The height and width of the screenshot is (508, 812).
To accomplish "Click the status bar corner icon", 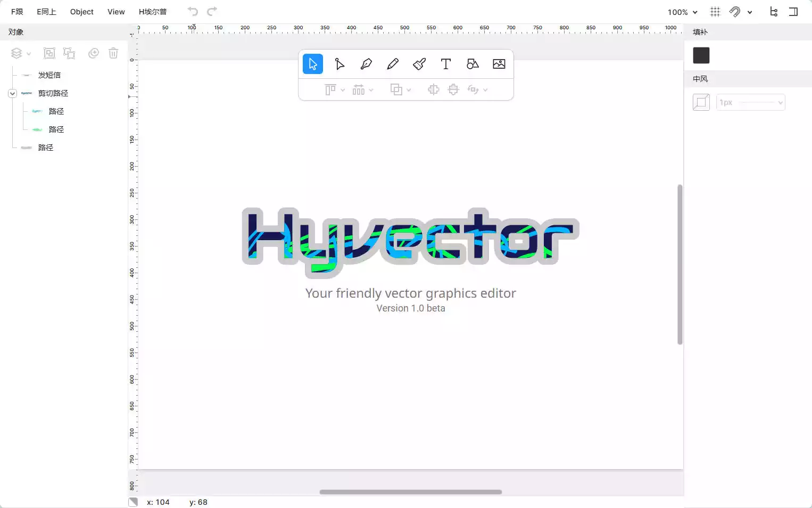I will tap(133, 502).
